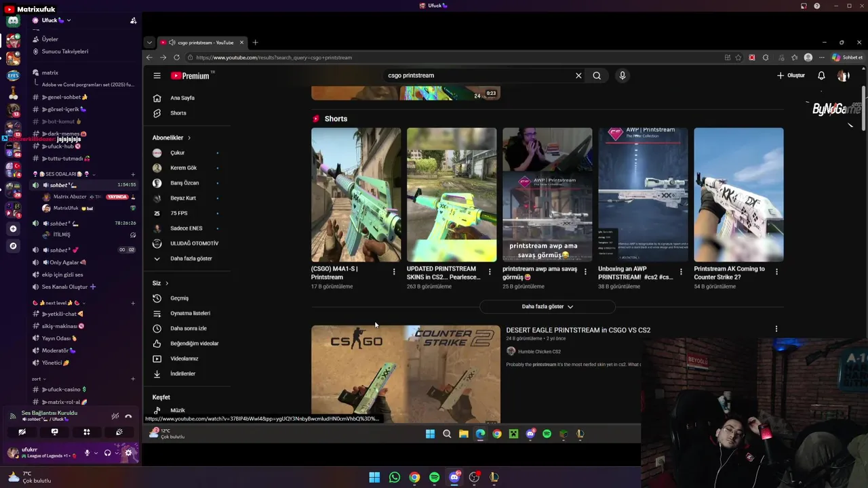
Task: Open Üyeler members in Discord
Action: (51, 39)
